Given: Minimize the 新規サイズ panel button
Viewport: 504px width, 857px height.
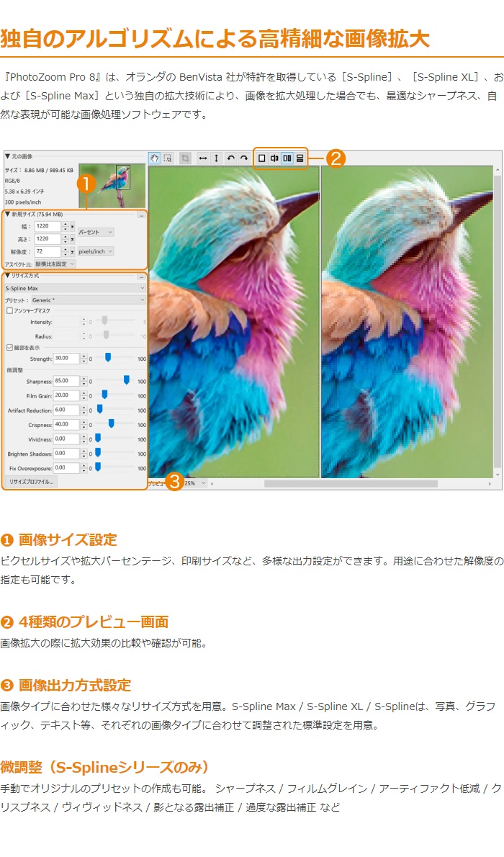Looking at the screenshot, I should coord(140,215).
